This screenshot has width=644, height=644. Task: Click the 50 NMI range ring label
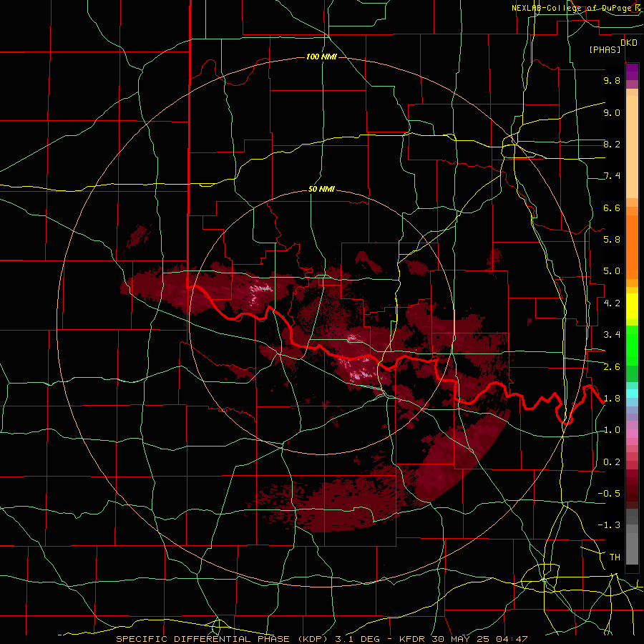(x=321, y=190)
